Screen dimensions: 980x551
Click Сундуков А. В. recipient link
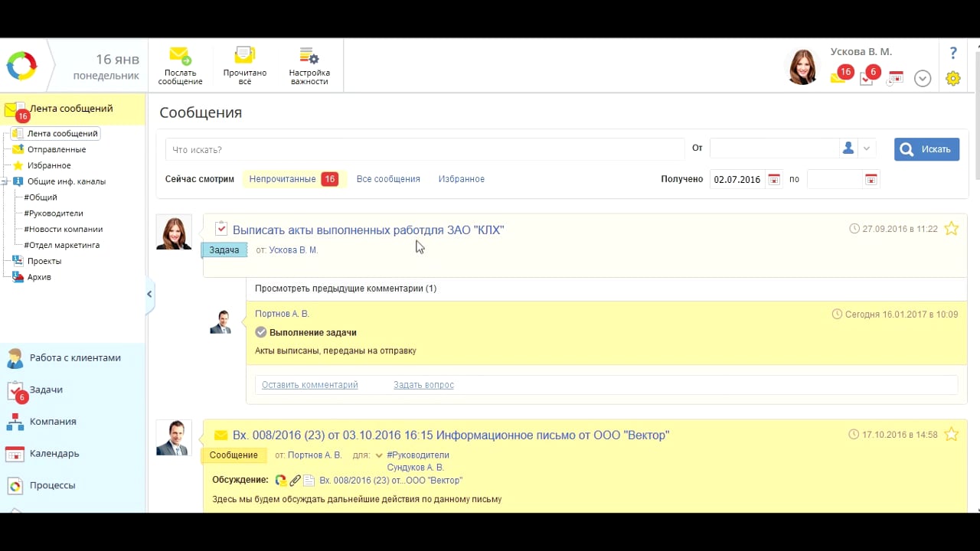coord(415,468)
